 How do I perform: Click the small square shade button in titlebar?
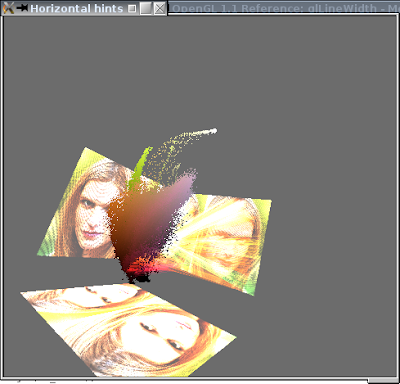[132, 9]
